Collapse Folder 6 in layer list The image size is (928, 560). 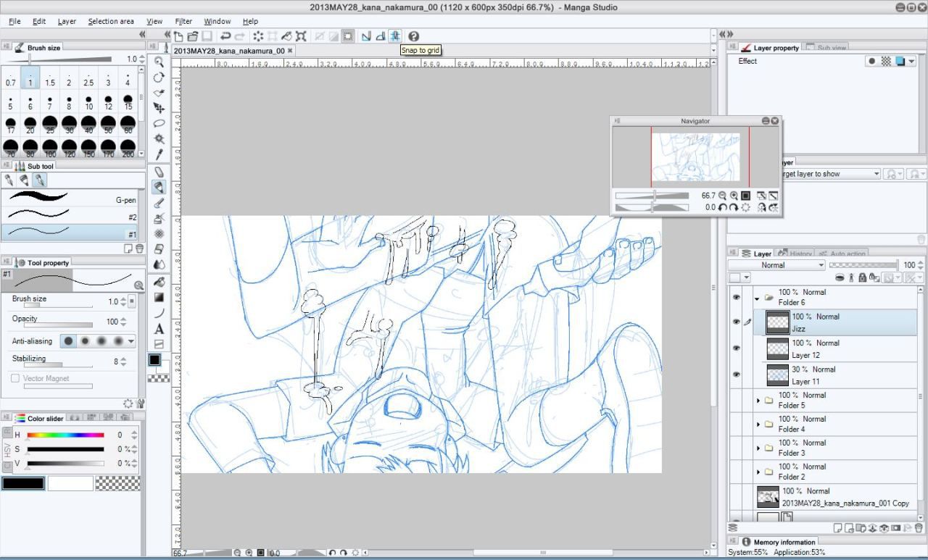pyautogui.click(x=757, y=298)
